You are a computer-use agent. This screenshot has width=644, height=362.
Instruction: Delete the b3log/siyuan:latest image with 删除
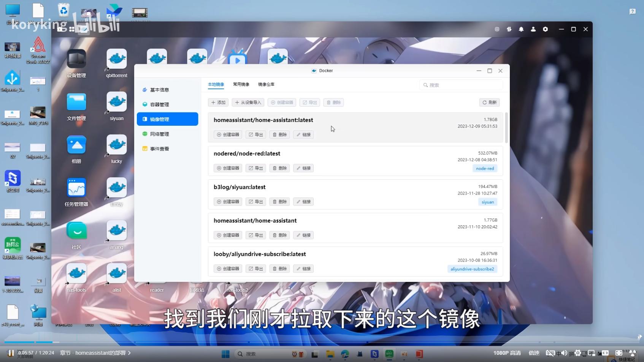click(x=279, y=202)
